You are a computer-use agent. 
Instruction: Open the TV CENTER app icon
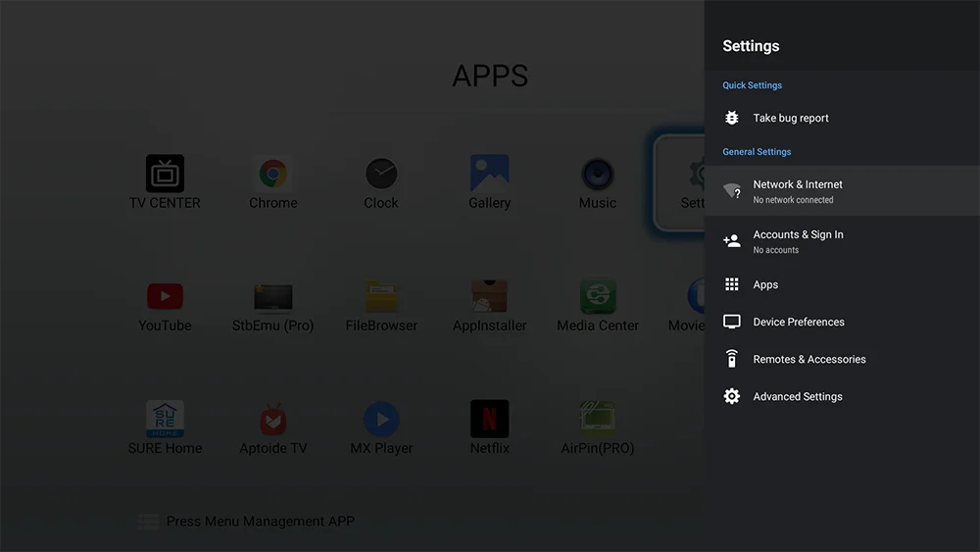tap(165, 174)
